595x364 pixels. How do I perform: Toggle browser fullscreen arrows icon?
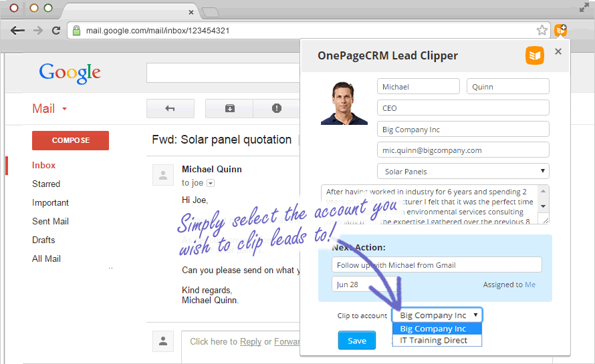tap(584, 7)
